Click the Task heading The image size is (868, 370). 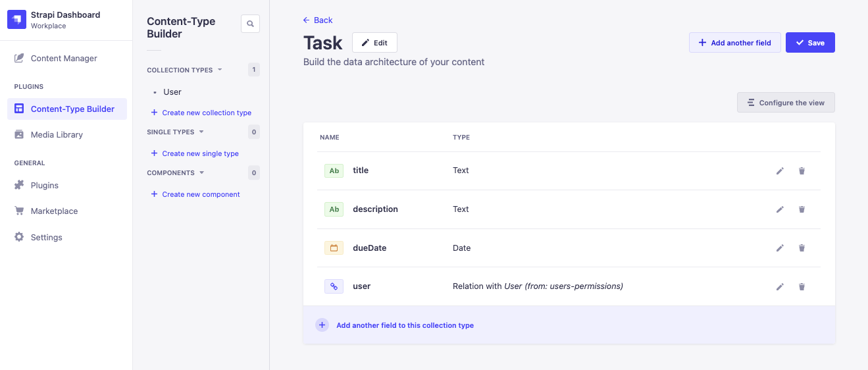(x=323, y=43)
